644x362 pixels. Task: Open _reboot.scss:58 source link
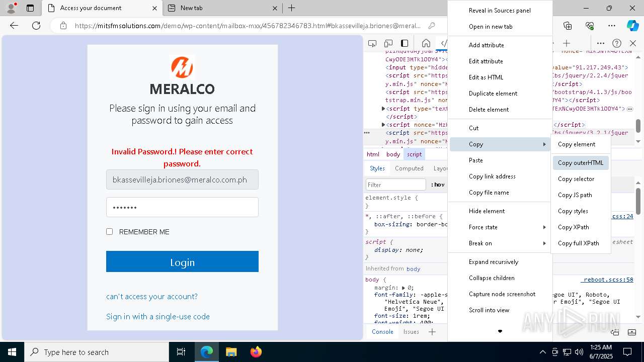(x=608, y=280)
